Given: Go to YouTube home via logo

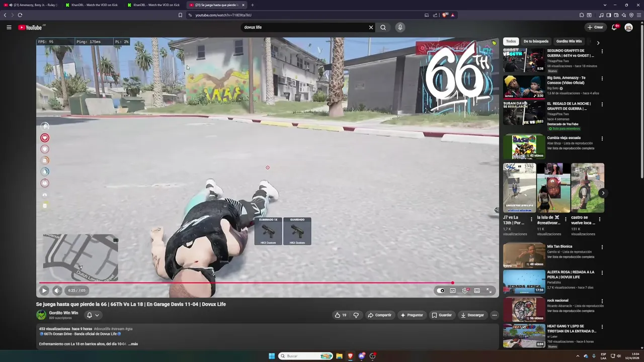Looking at the screenshot, I should point(30,27).
